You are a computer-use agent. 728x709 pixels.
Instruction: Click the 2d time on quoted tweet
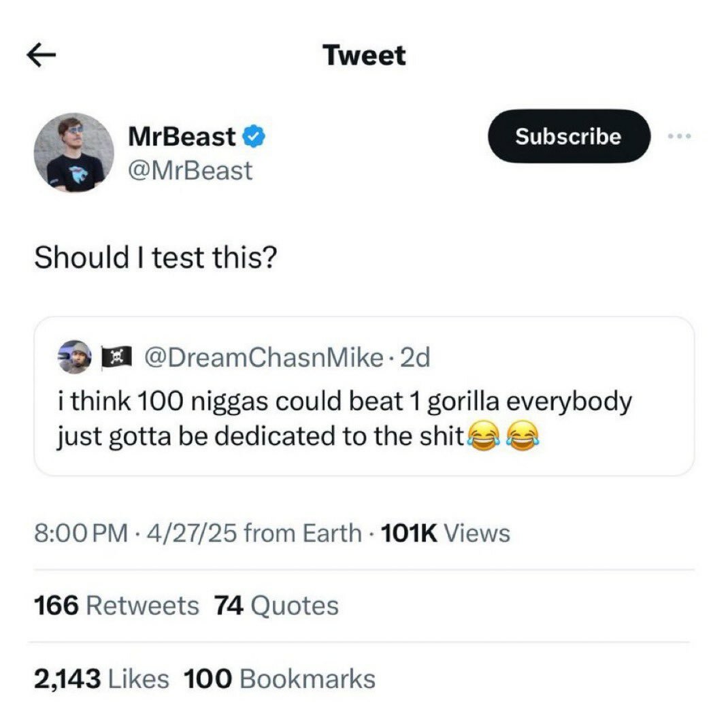coord(415,357)
